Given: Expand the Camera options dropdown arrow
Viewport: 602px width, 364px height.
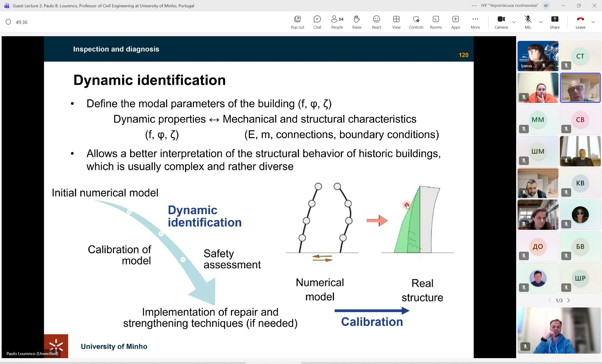Looking at the screenshot, I should [x=514, y=22].
